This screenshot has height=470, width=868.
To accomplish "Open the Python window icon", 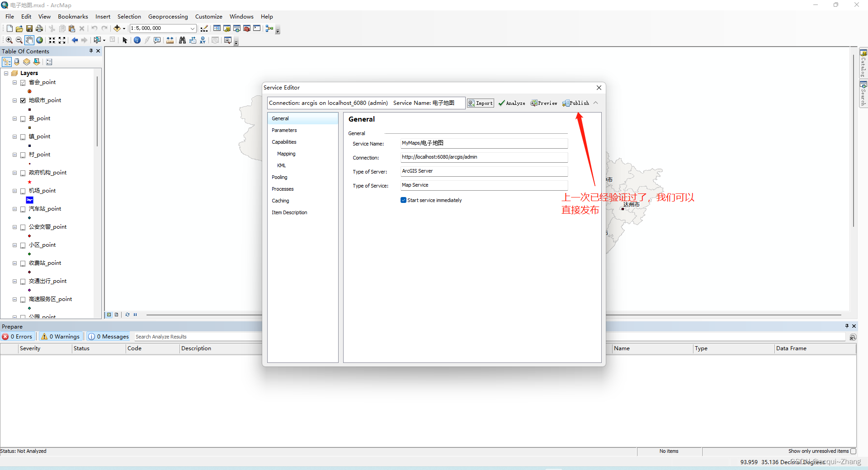I will [x=257, y=28].
